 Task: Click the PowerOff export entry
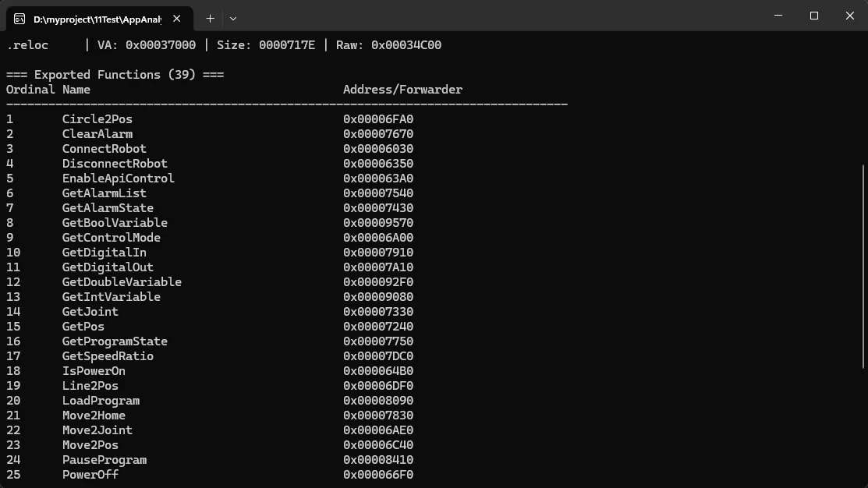(x=90, y=475)
